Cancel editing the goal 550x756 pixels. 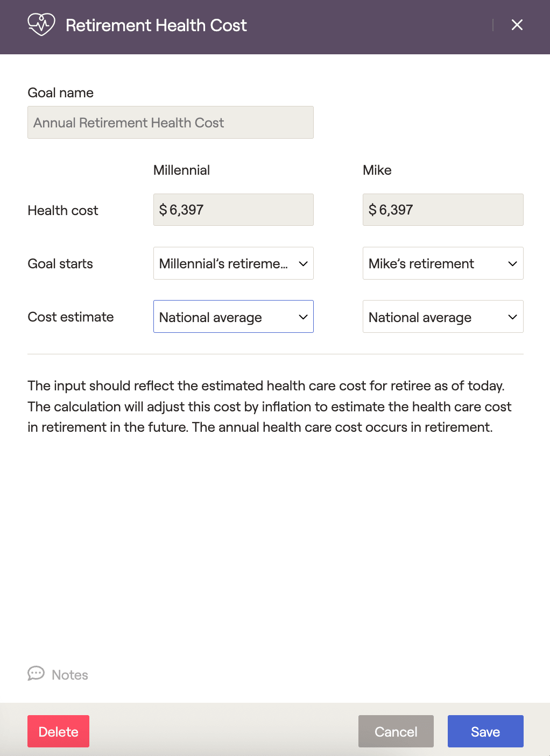(396, 731)
